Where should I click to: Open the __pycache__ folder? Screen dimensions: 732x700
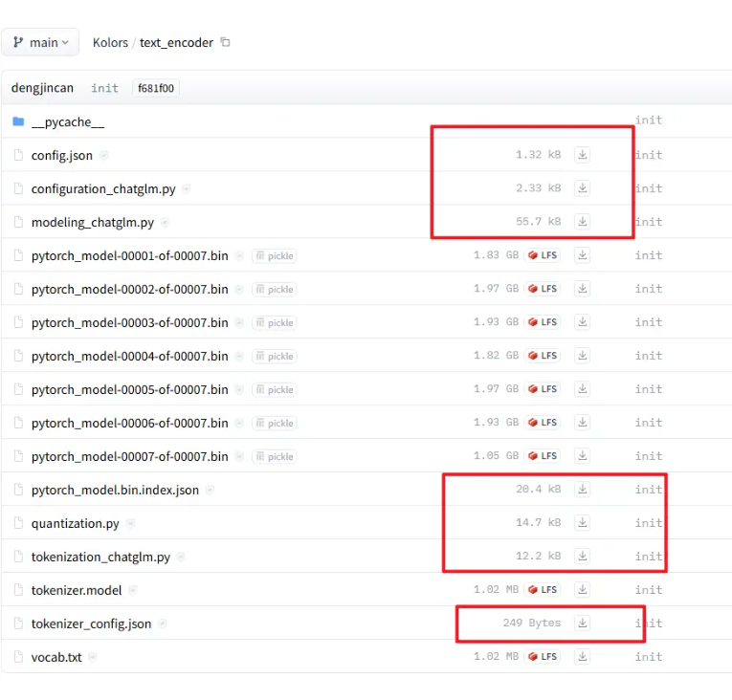tap(67, 121)
